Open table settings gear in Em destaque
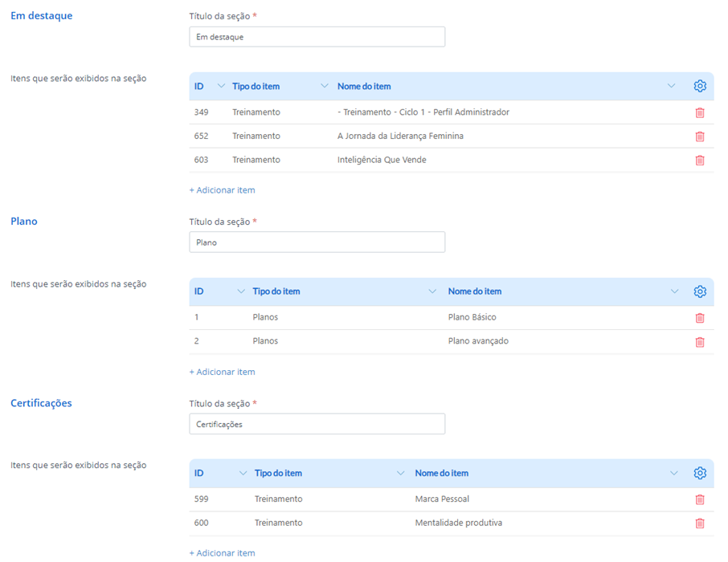728x562 pixels. (699, 86)
